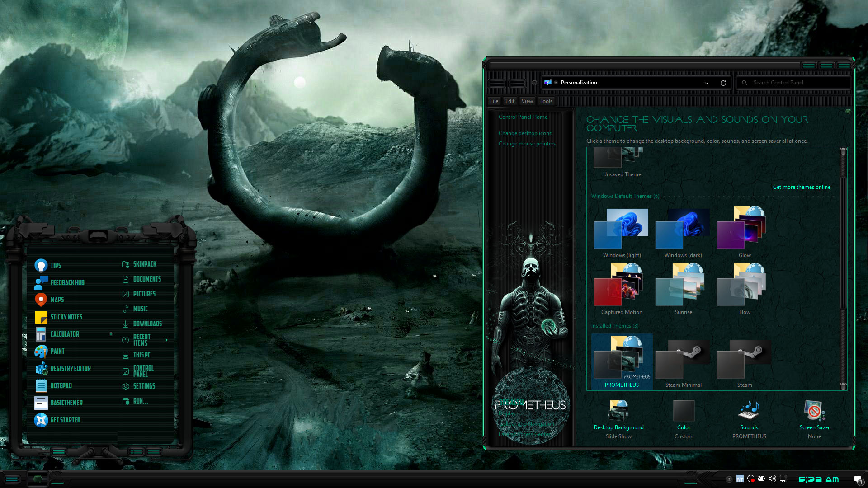Screen dimensions: 868x488
Task: Open the Sounds settings icon
Action: point(749,411)
